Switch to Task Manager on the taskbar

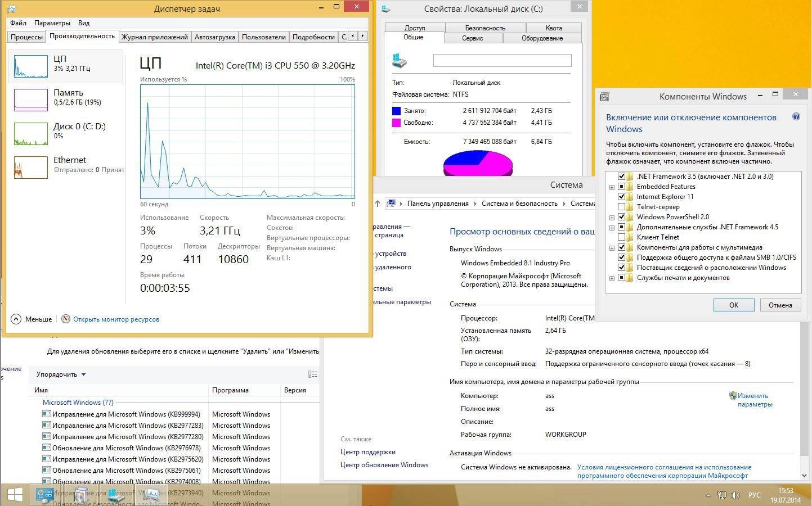[x=151, y=495]
